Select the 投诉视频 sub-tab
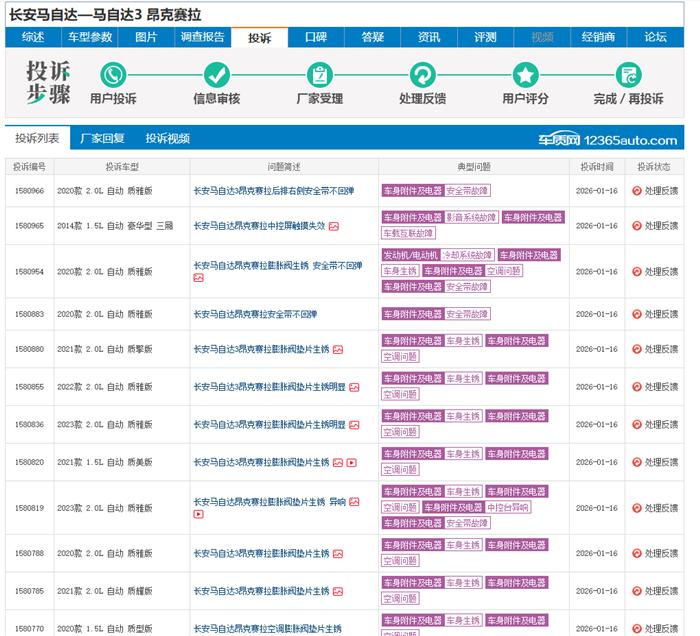The image size is (700, 636). click(167, 138)
